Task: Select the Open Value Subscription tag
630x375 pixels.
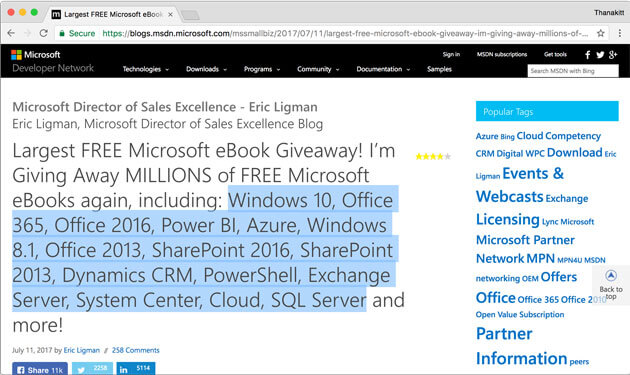Action: pos(520,315)
